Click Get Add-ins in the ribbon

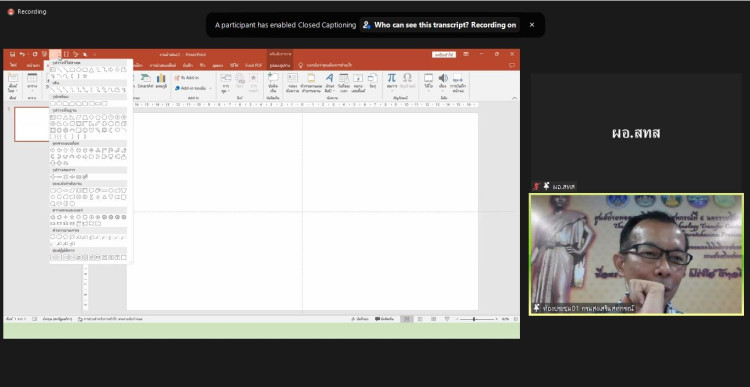[x=187, y=77]
